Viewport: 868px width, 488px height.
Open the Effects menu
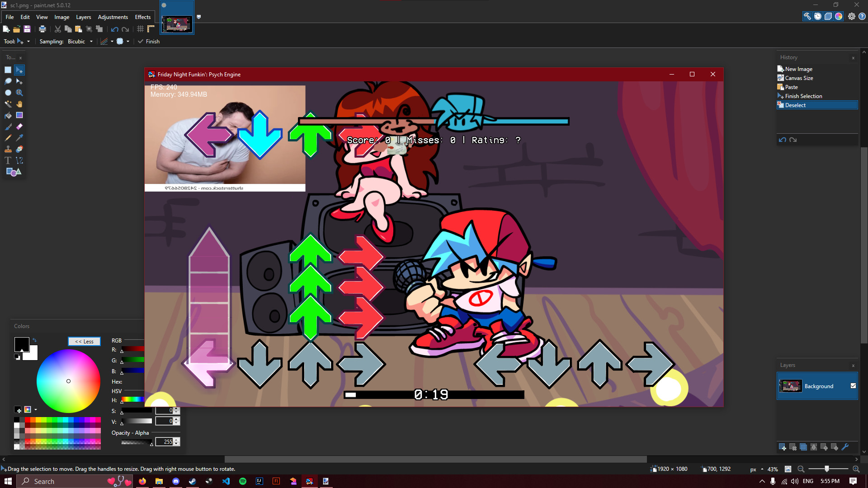tap(143, 17)
